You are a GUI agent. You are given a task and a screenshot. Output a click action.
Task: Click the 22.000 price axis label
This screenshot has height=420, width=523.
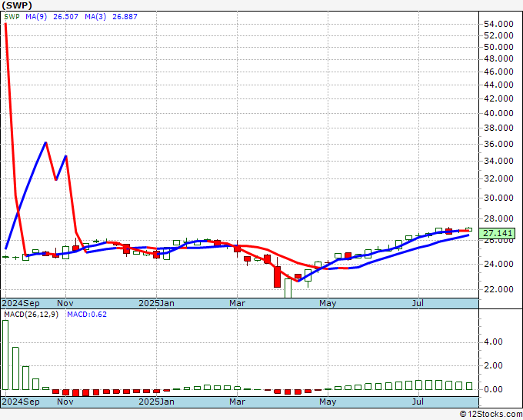pos(498,289)
